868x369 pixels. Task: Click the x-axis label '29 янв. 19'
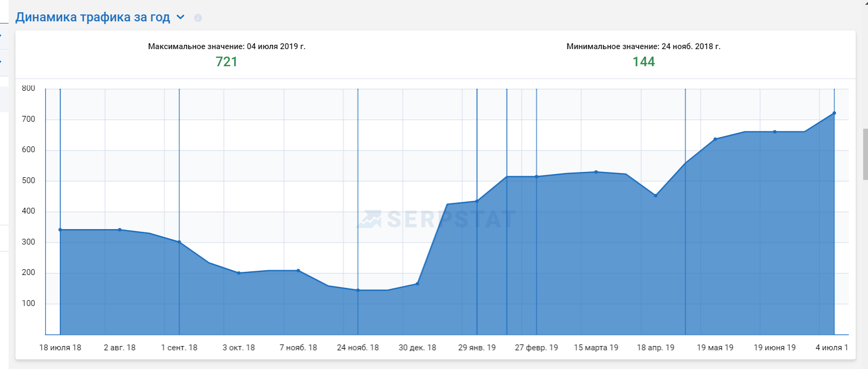tap(477, 348)
